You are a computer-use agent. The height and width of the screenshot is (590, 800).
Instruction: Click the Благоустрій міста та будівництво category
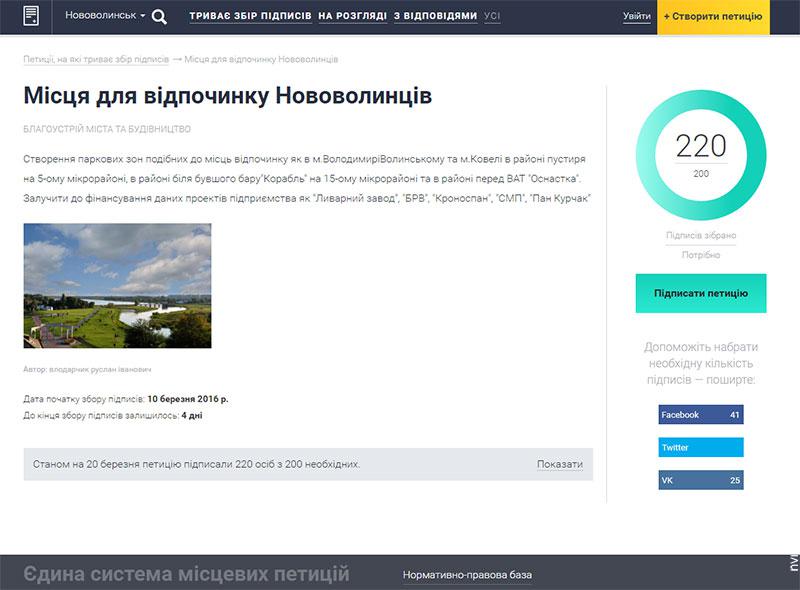click(x=107, y=129)
